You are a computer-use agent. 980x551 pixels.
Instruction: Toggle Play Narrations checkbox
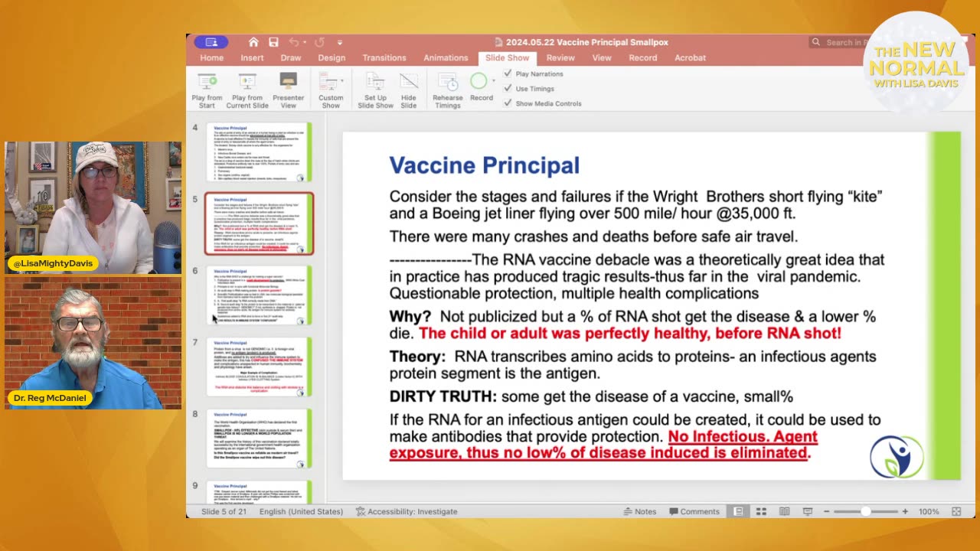click(508, 73)
